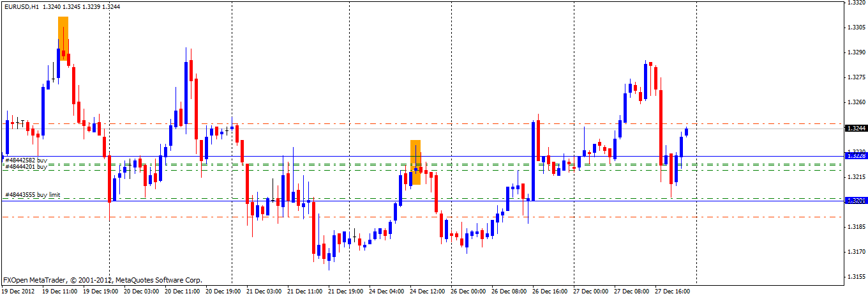The height and width of the screenshot is (296, 868).
Task: Click the 1.3305 price scale label
Action: [x=856, y=27]
